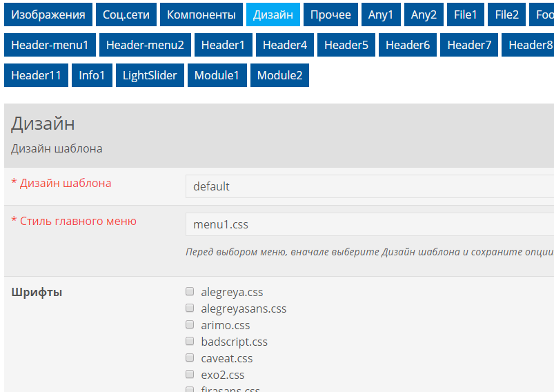
Task: Toggle the badscript.css checkbox
Action: click(190, 342)
